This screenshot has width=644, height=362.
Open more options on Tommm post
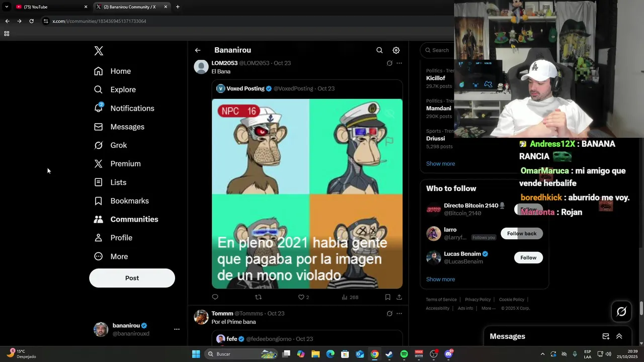coord(399,314)
